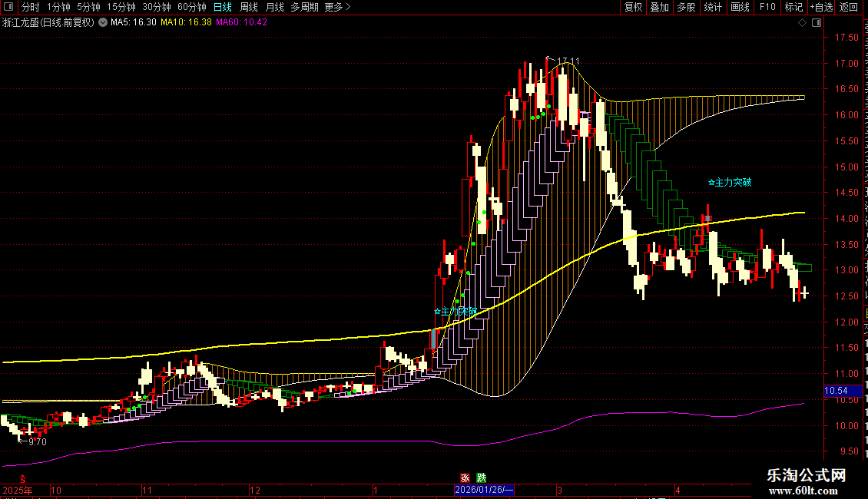Click the red 涨 marker icon
Viewport: 868px width, 499px height.
coord(465,478)
